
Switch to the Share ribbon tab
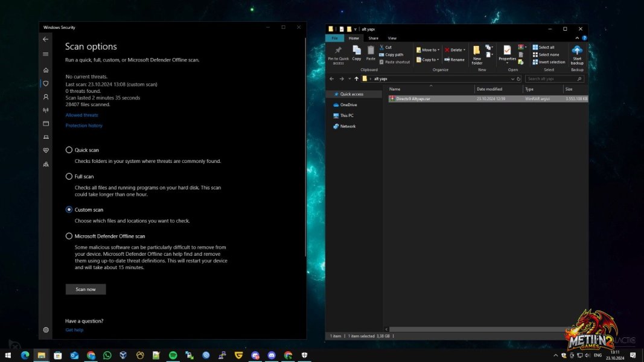374,38
